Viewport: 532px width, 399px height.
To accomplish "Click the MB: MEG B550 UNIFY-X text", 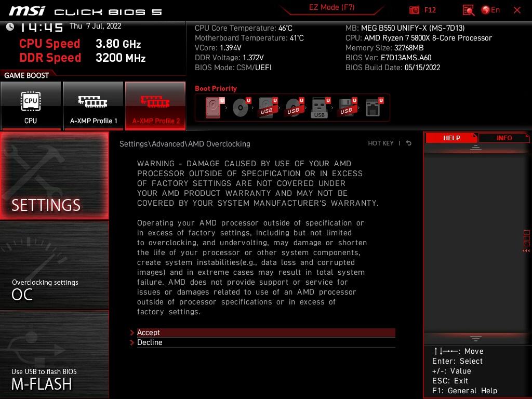I will [x=405, y=28].
